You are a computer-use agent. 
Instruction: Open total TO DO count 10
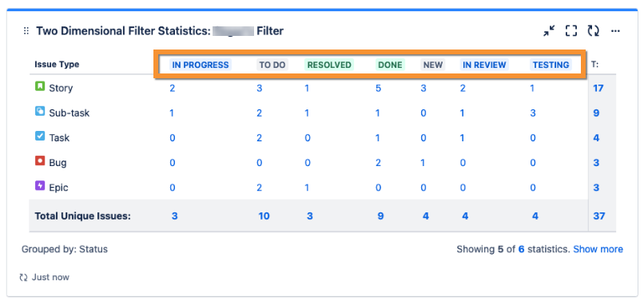coord(264,216)
